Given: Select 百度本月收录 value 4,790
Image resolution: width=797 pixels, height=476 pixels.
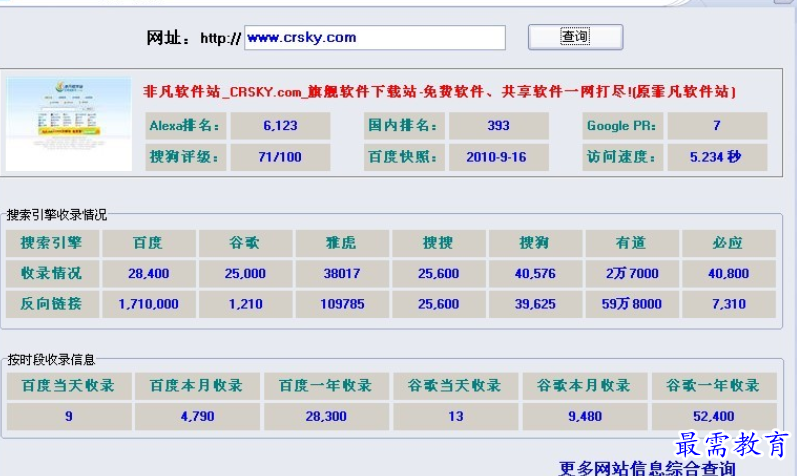Looking at the screenshot, I should point(197,416).
